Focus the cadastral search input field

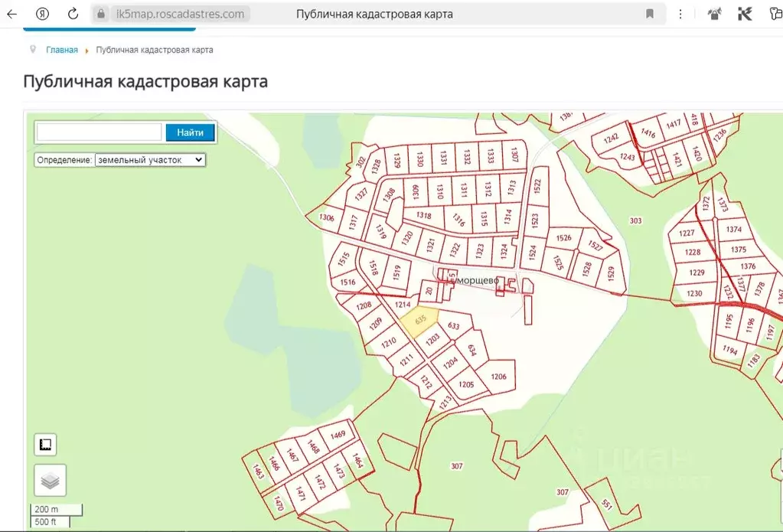point(99,132)
